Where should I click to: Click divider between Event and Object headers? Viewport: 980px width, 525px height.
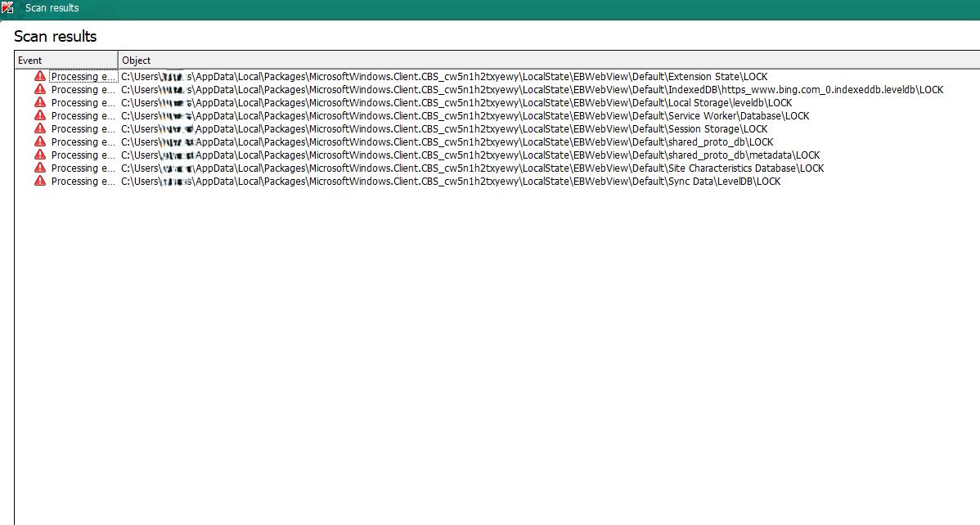click(x=118, y=61)
